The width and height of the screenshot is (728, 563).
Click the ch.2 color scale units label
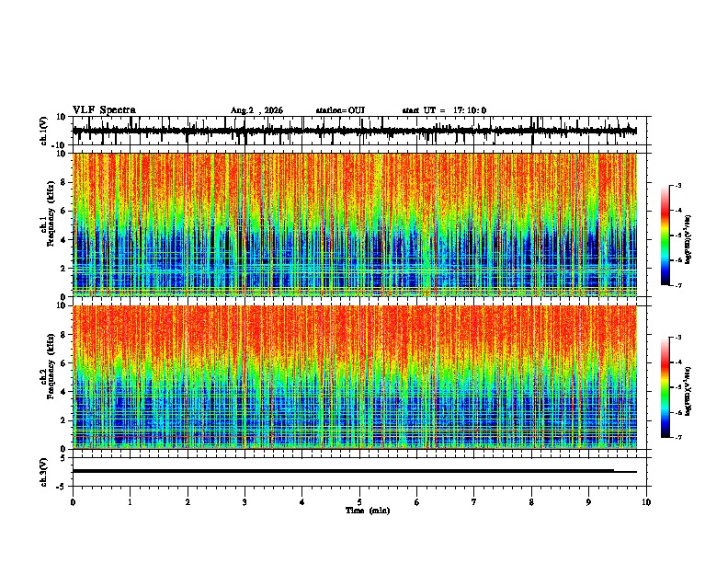688,391
